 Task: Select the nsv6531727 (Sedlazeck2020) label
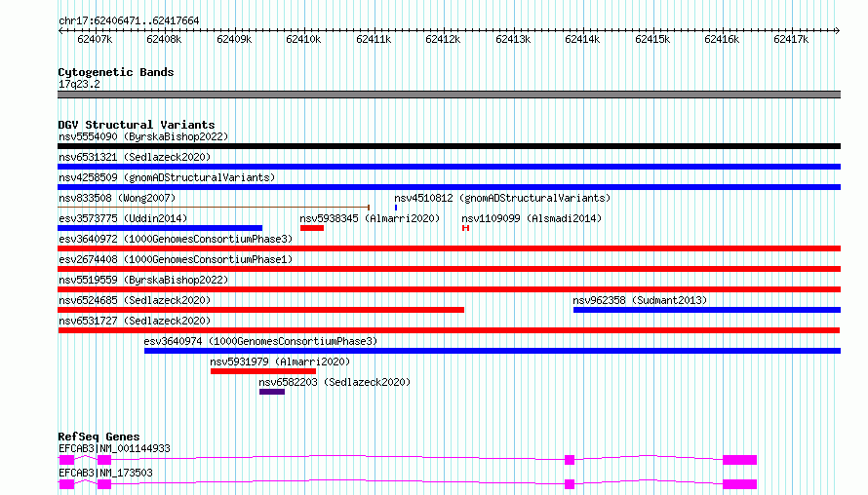click(x=135, y=321)
